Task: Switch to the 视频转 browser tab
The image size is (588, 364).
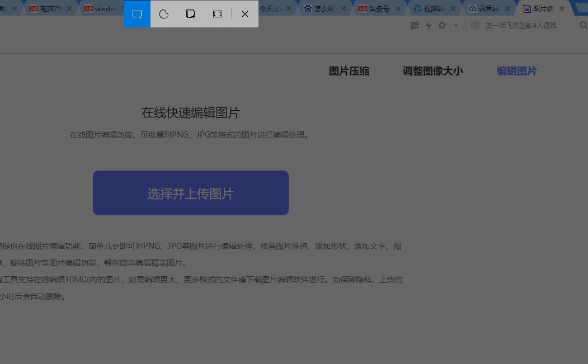Action: click(432, 8)
